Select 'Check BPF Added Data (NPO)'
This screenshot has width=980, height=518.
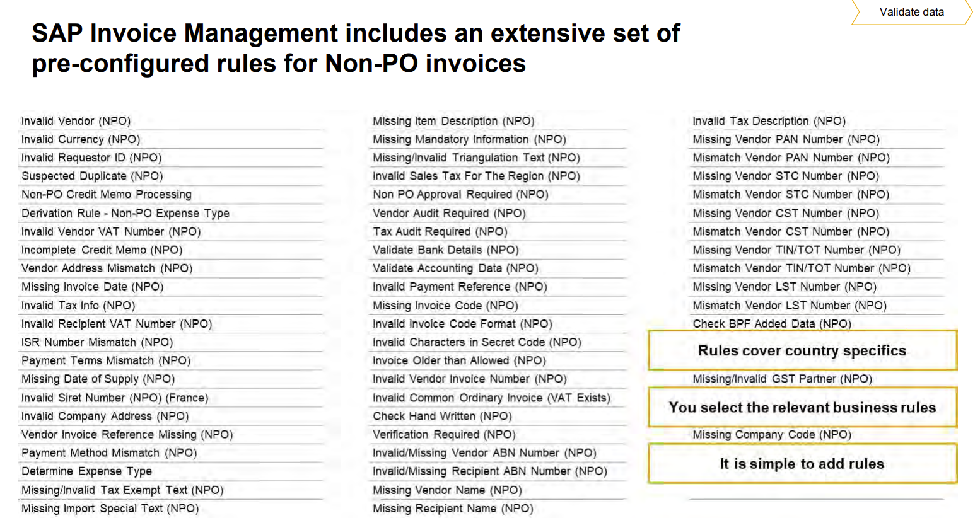(x=772, y=323)
